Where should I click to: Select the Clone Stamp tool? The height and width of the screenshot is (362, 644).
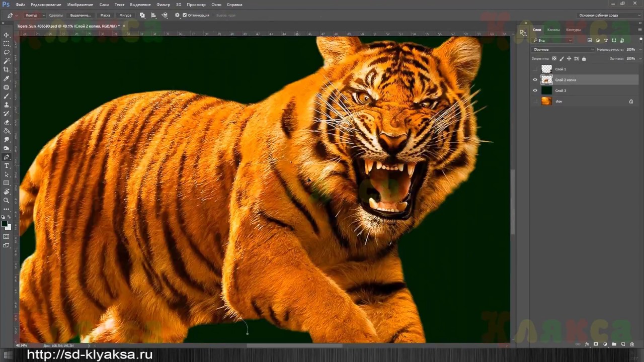pos(7,105)
